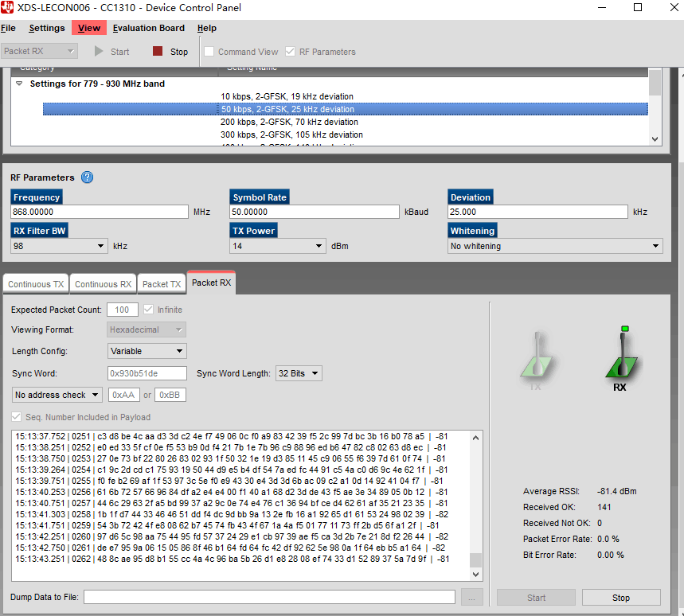The width and height of the screenshot is (684, 616).
Task: Click the Start button below the statistics
Action: (x=536, y=598)
